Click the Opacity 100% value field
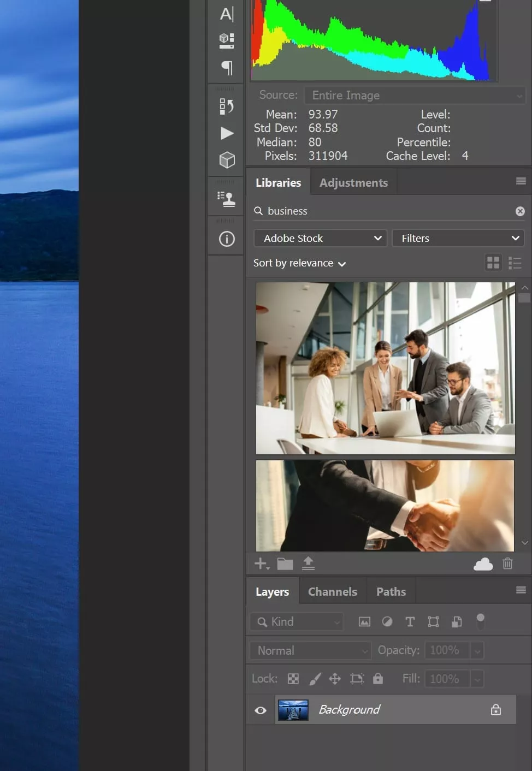Screen dimensions: 532x771 tap(447, 650)
